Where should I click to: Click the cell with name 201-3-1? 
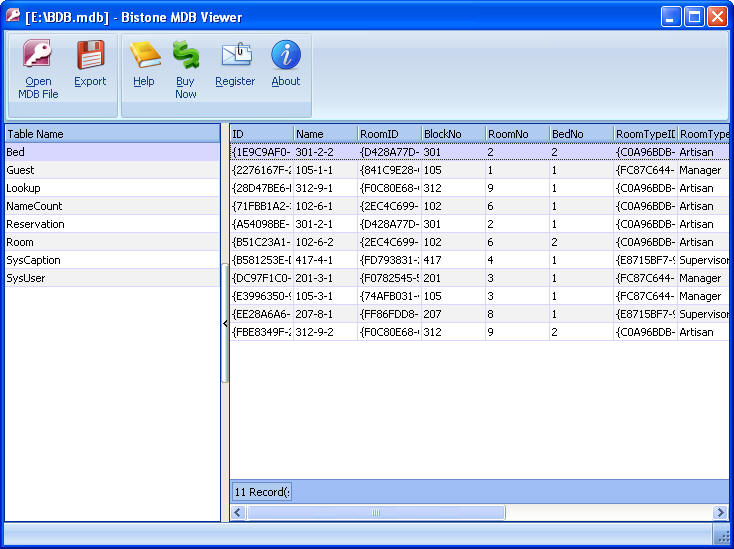coord(326,278)
